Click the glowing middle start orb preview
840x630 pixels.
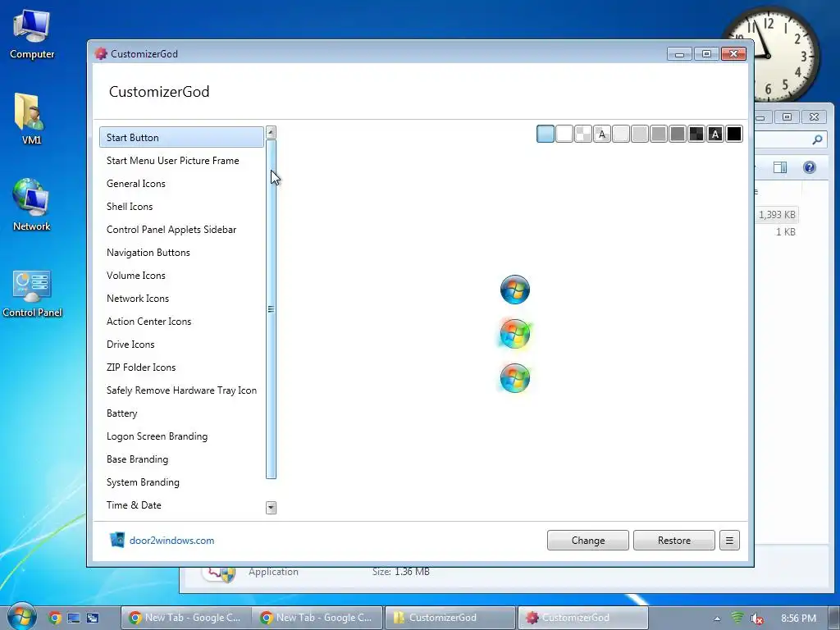pos(515,334)
